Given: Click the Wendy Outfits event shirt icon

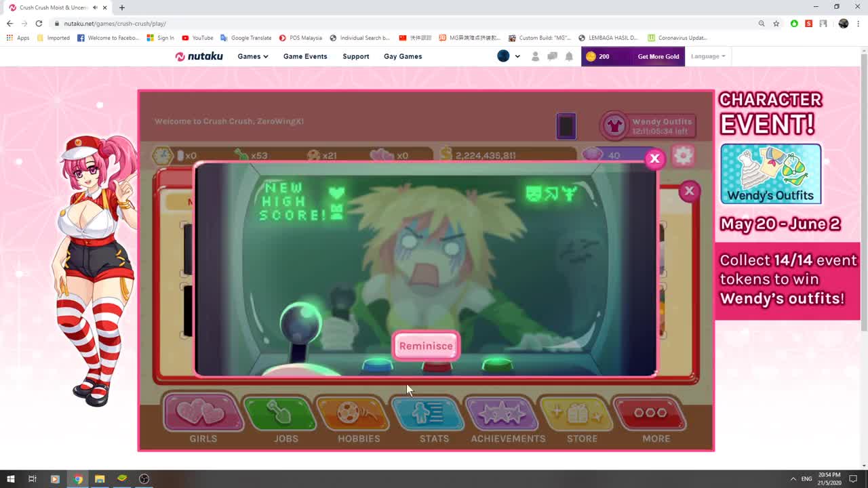Looking at the screenshot, I should coord(614,125).
